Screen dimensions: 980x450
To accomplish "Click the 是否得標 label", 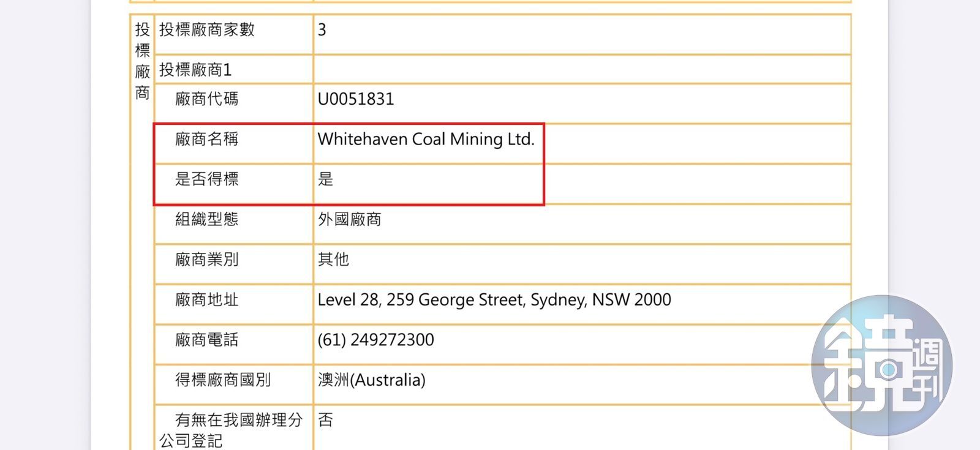I will (x=207, y=179).
